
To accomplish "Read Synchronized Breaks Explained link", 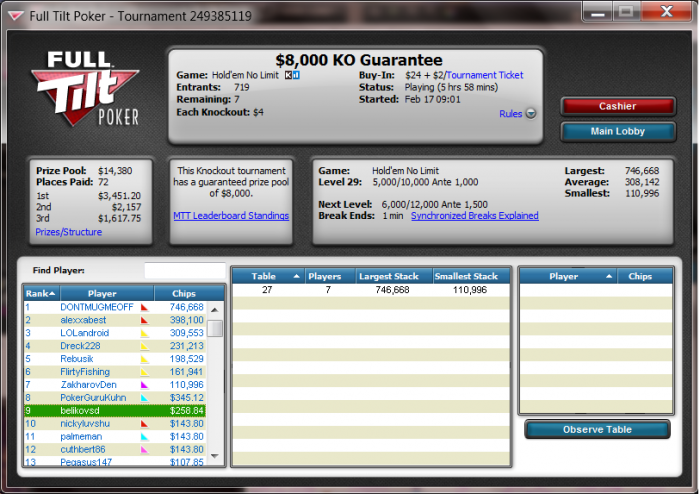I will pyautogui.click(x=475, y=216).
